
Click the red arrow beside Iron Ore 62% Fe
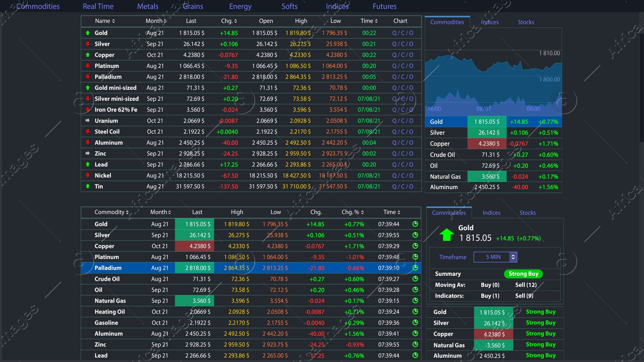[x=88, y=109]
